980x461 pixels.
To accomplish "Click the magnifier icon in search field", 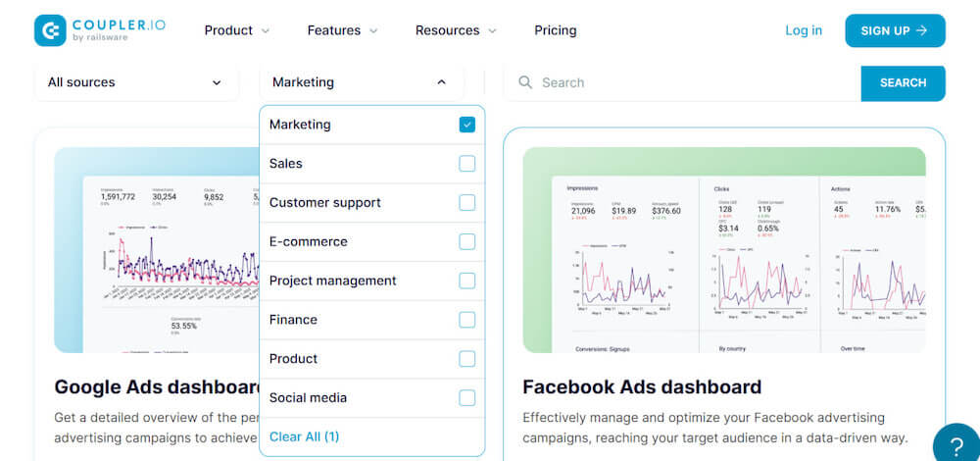I will point(525,83).
